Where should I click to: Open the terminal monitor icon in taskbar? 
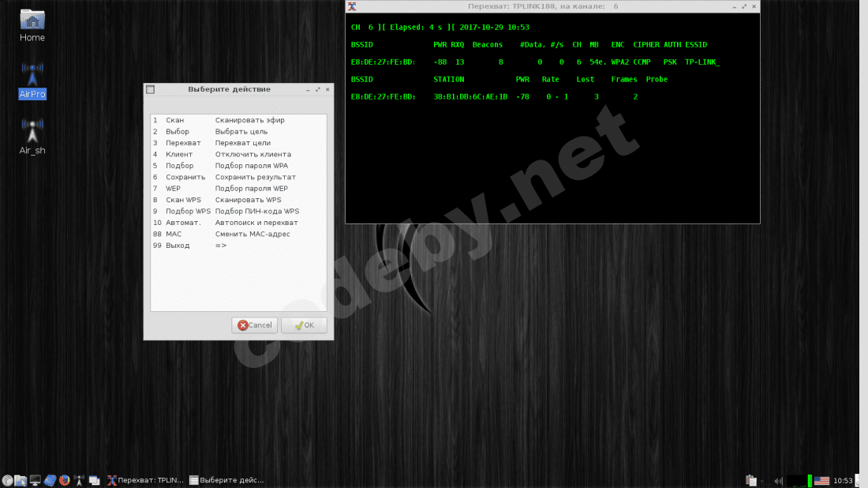(36, 480)
